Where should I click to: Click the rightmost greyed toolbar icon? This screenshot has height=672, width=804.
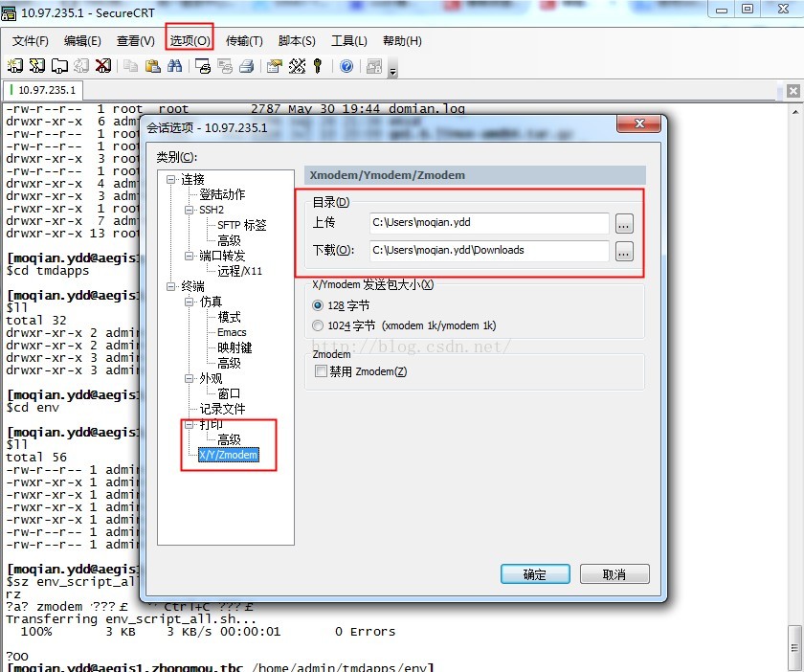[374, 66]
